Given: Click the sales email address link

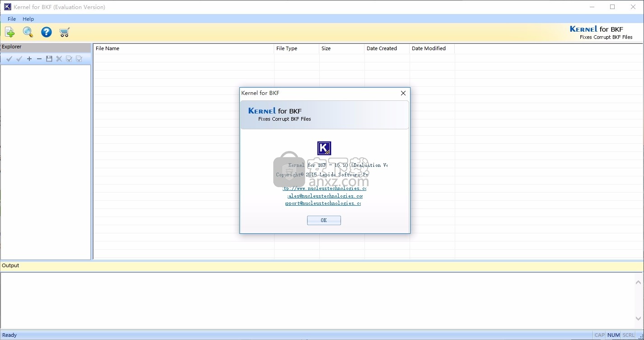Looking at the screenshot, I should 325,196.
